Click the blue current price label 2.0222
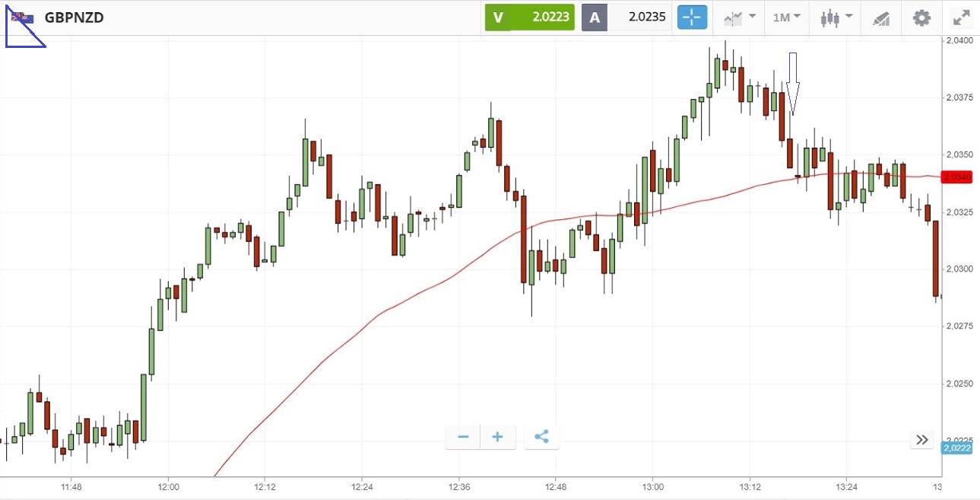This screenshot has width=980, height=500. pyautogui.click(x=956, y=448)
